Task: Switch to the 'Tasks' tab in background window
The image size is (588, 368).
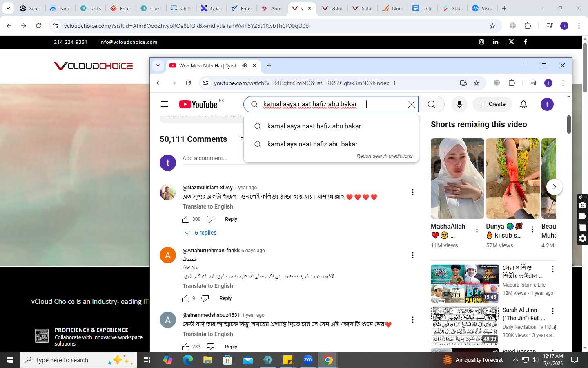Action: tap(91, 8)
